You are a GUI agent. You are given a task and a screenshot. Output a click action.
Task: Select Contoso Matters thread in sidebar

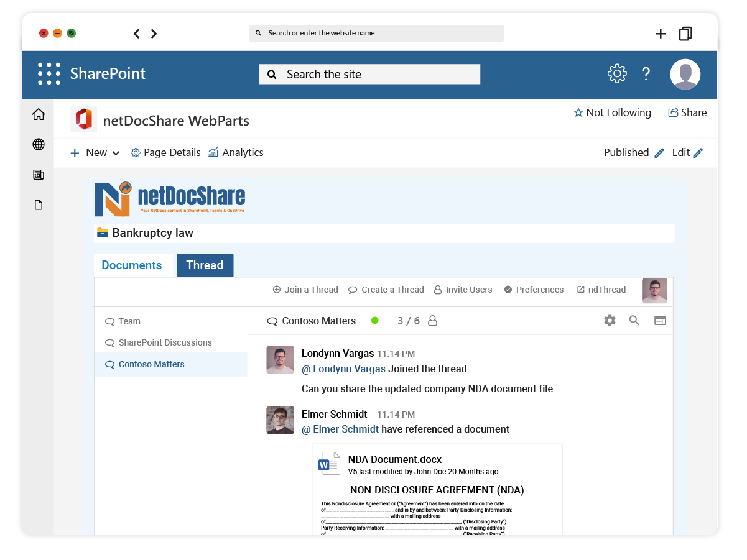point(171,364)
